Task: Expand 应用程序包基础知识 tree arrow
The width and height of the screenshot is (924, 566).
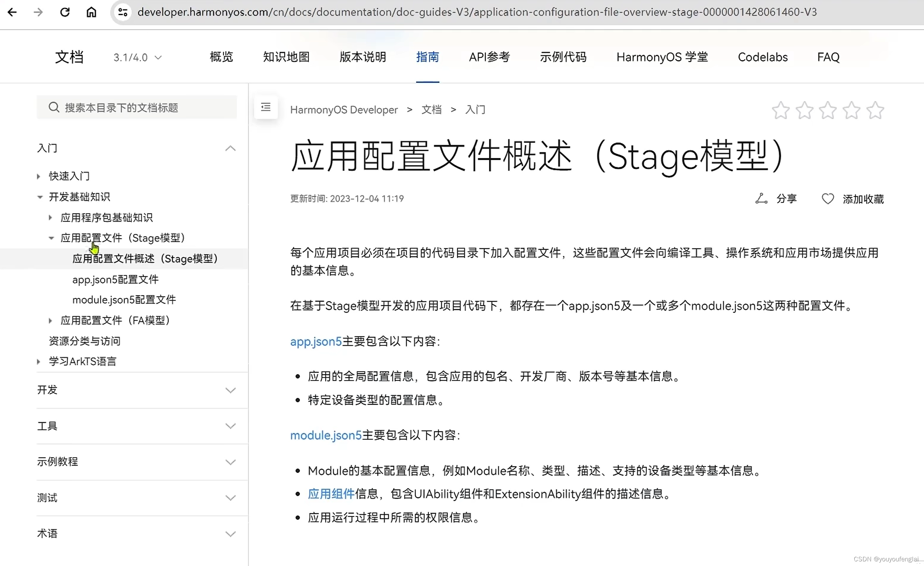Action: [x=50, y=217]
